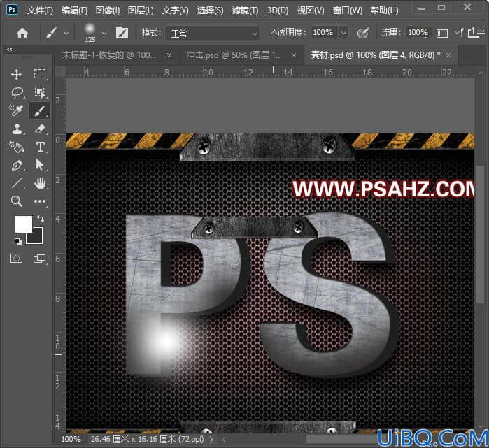Screen dimensions: 489x448
Task: Select the Eyedropper tool
Action: [x=16, y=110]
